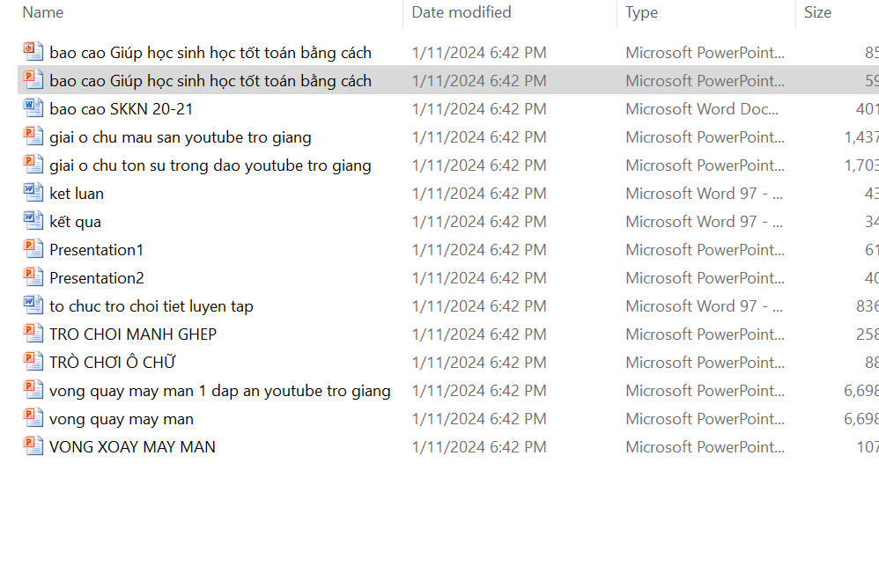Screen dimensions: 879x588
Task: Select the first unhighlighted bao cao Giúp học sinh file
Action: coord(211,53)
